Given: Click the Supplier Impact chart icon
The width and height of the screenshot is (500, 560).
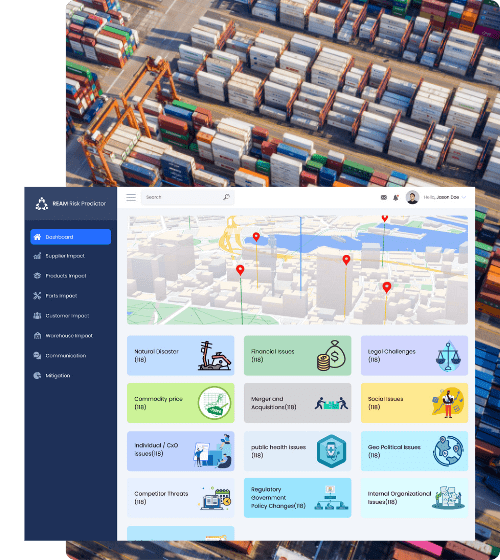Looking at the screenshot, I should [37, 256].
